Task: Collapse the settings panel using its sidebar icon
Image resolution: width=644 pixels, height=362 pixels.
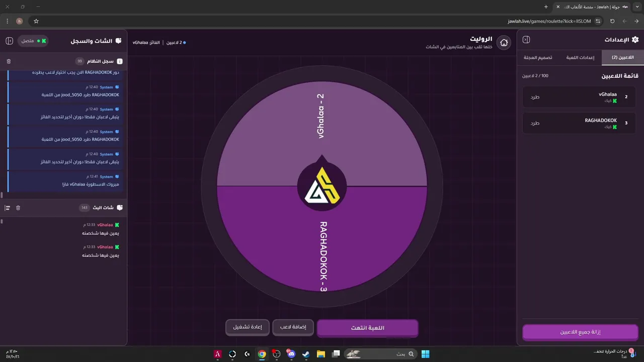Action: (x=526, y=40)
